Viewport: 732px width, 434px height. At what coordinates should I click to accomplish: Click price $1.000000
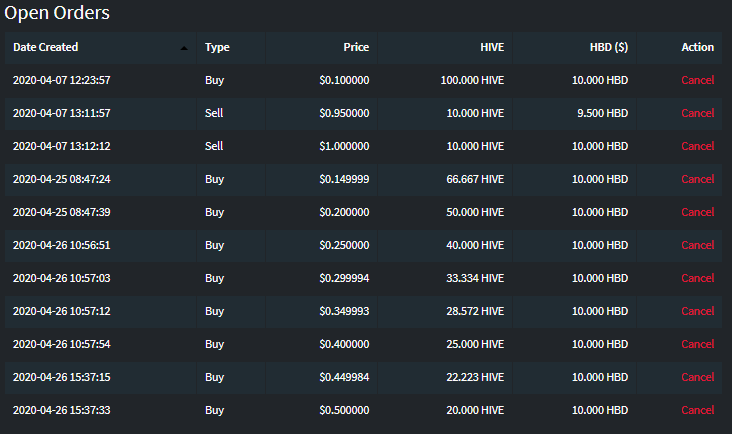pyautogui.click(x=344, y=146)
